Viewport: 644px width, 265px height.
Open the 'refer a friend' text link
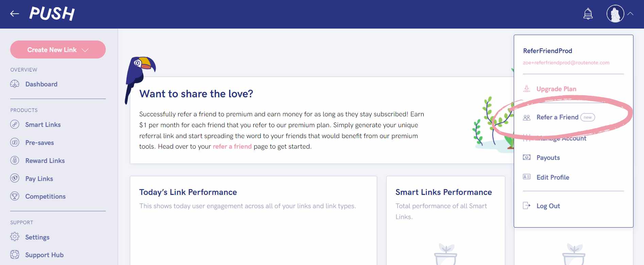(x=232, y=146)
